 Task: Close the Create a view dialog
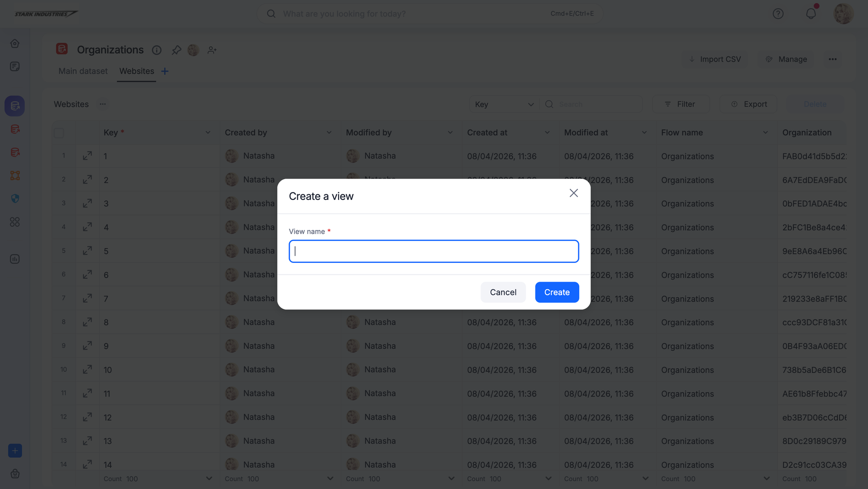pos(573,193)
